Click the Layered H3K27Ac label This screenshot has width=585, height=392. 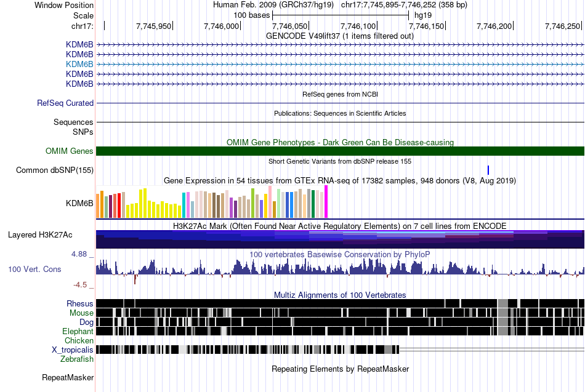point(40,235)
